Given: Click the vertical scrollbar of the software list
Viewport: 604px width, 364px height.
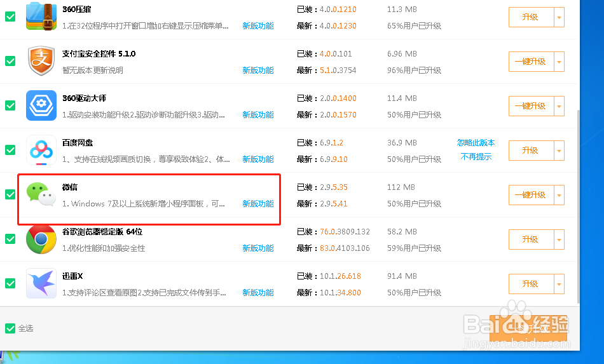Looking at the screenshot, I should 578,206.
